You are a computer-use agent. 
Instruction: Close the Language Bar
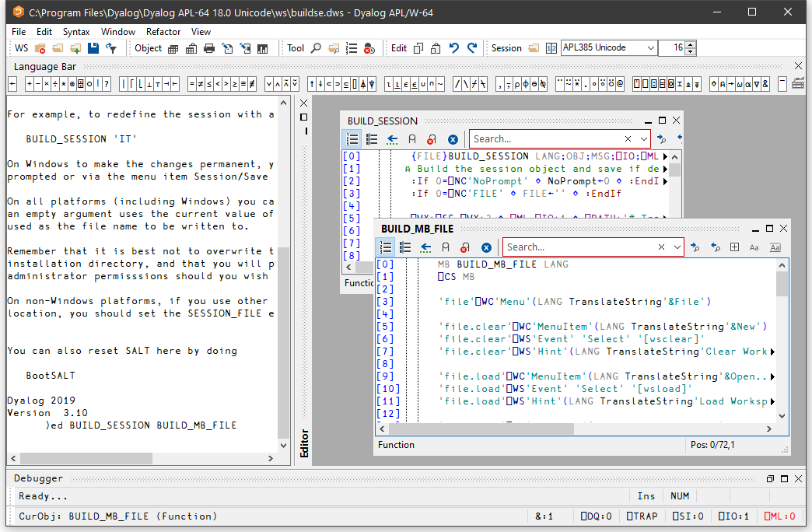[x=798, y=66]
